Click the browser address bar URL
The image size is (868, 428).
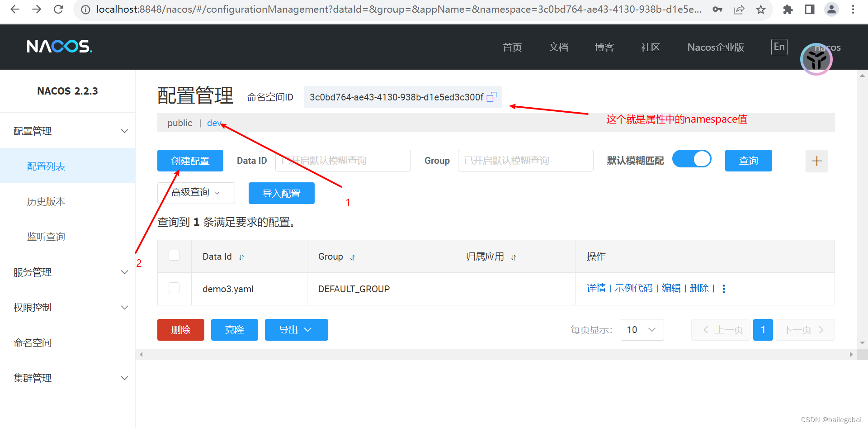tap(399, 10)
